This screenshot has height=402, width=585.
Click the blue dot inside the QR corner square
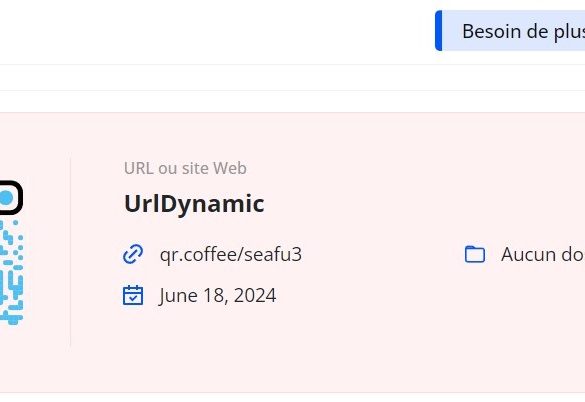[6, 198]
